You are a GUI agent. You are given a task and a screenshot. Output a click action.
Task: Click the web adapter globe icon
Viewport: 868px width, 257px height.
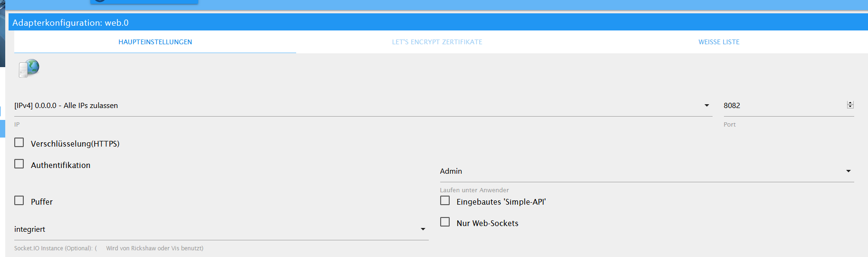[29, 69]
